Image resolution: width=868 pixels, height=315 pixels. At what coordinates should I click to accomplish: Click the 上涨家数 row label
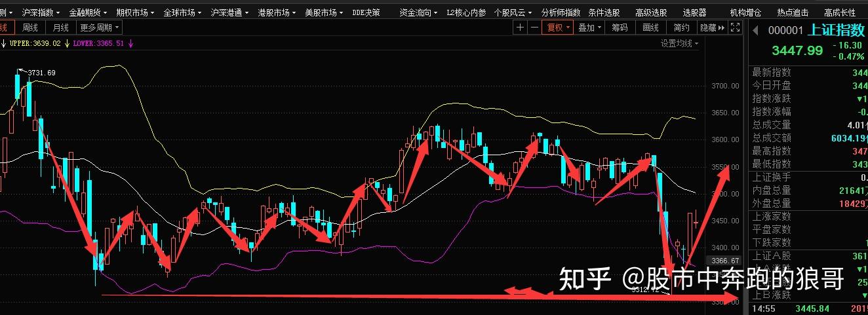(772, 216)
